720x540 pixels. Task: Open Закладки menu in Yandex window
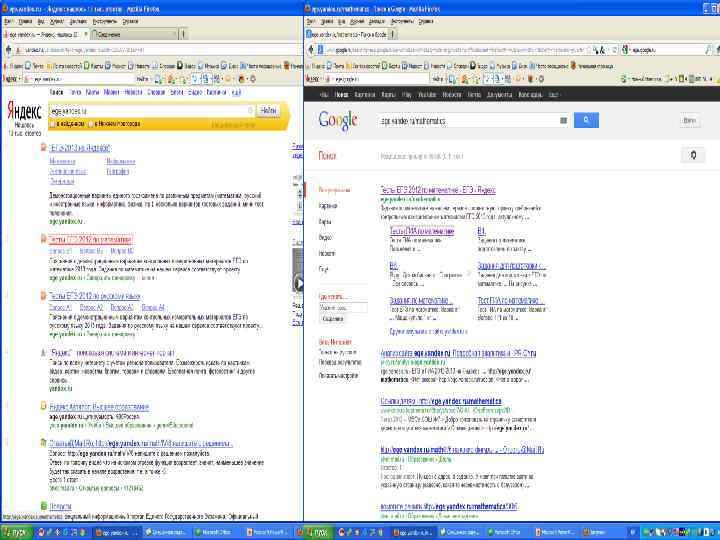tap(78, 21)
